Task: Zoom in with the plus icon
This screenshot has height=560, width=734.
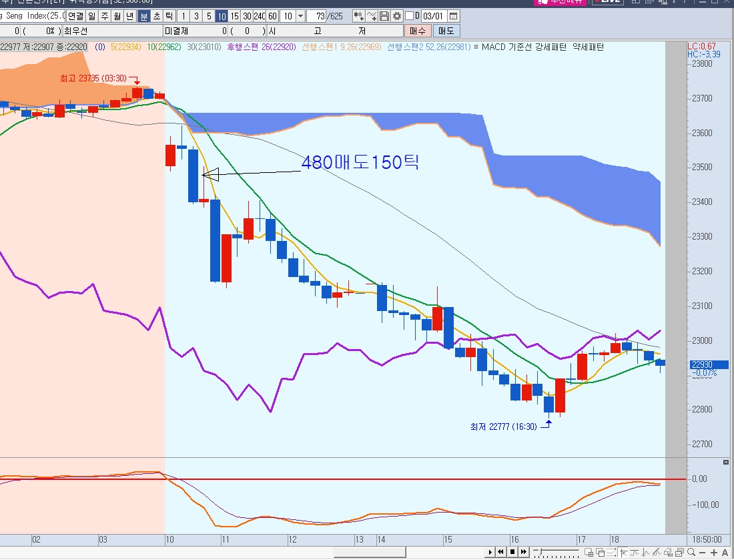Action: [x=715, y=552]
